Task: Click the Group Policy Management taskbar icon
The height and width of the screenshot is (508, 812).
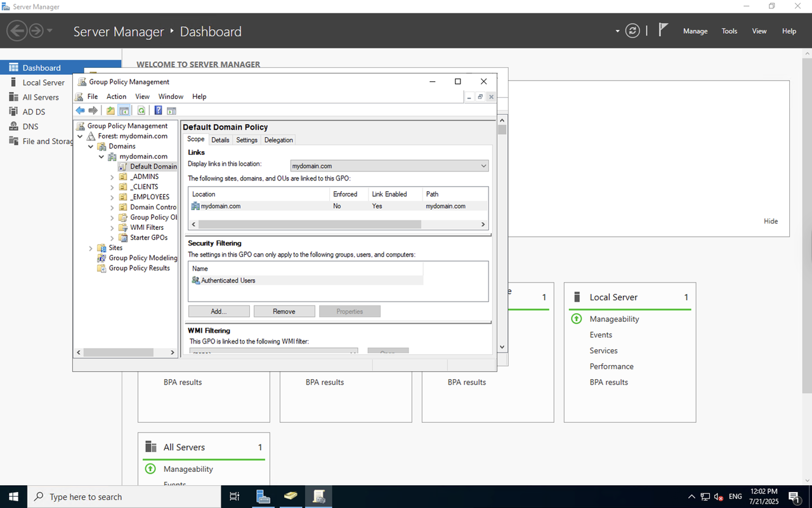Action: [319, 497]
